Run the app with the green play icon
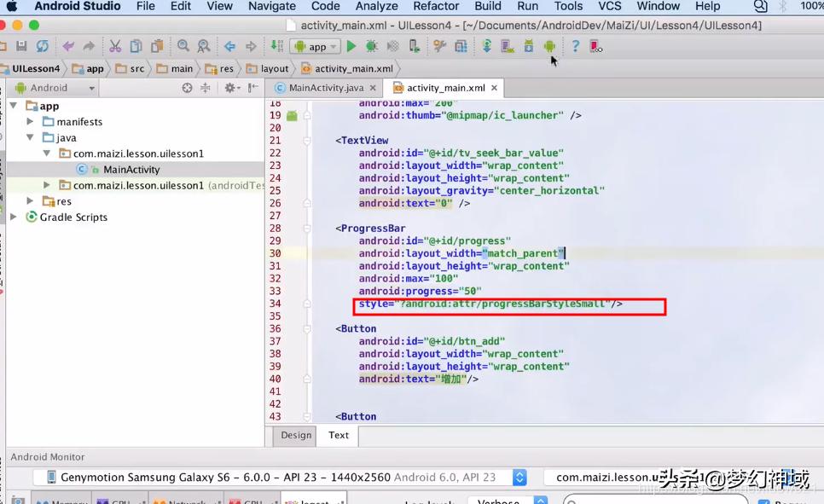 (x=351, y=47)
